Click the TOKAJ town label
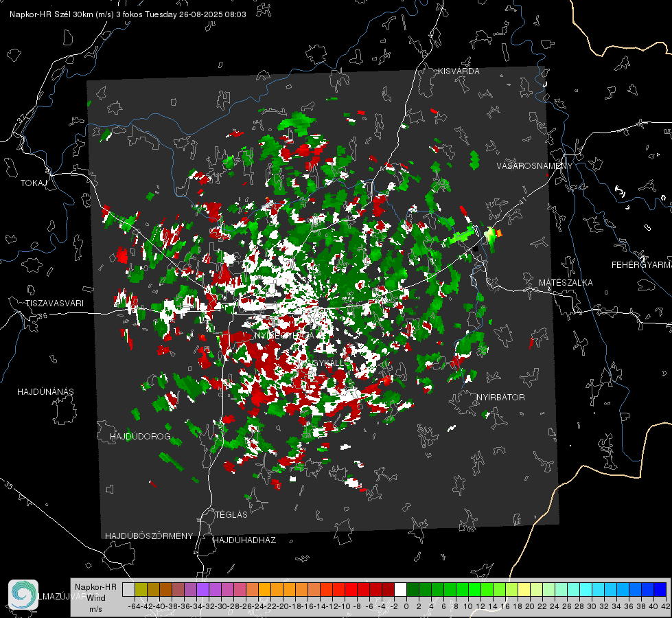672x618 pixels. [34, 183]
